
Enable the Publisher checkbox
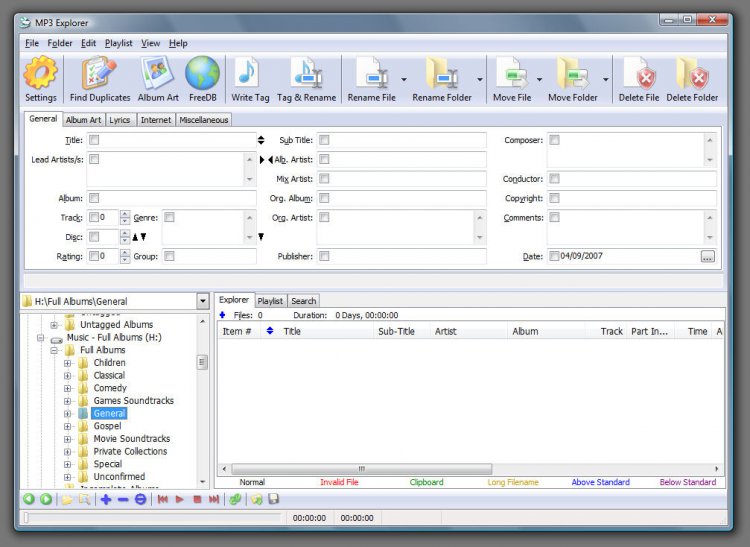pyautogui.click(x=324, y=256)
